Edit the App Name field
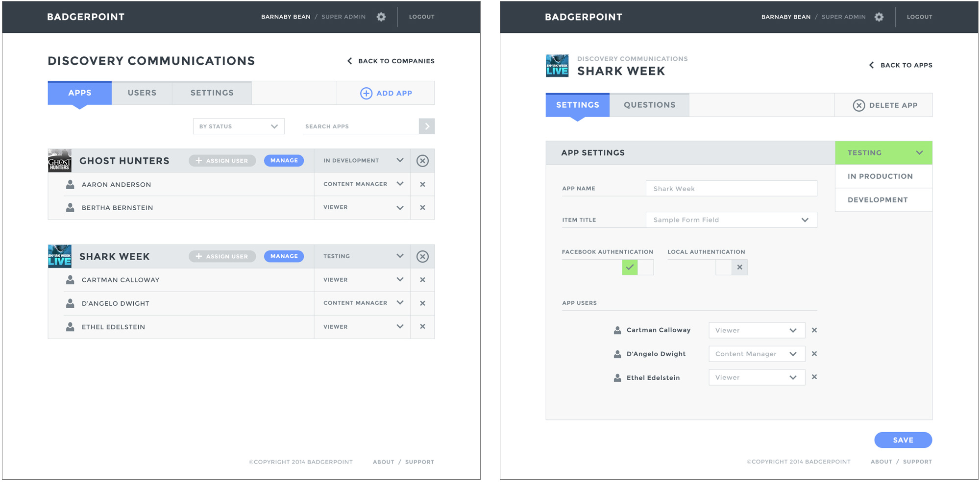980x490 pixels. [x=732, y=189]
